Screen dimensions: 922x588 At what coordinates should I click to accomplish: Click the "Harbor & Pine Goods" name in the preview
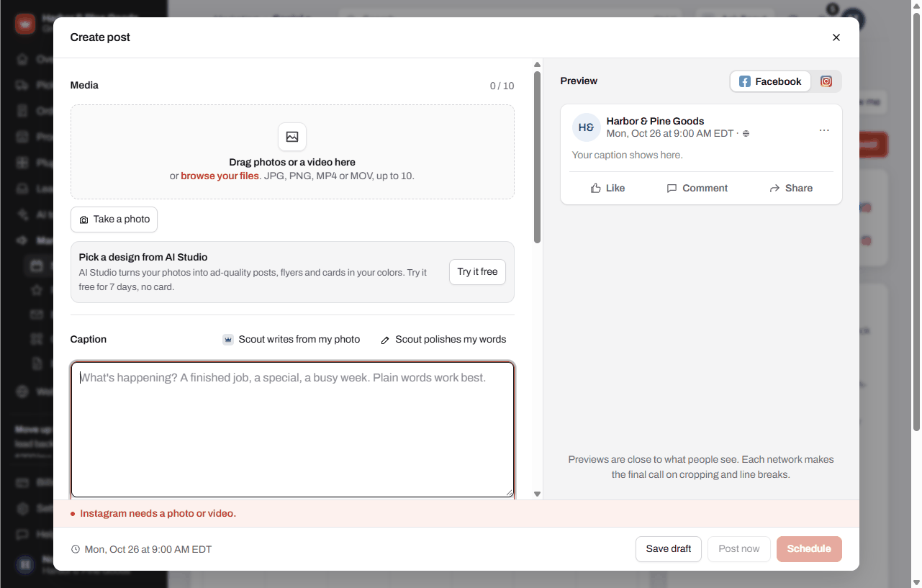[655, 121]
